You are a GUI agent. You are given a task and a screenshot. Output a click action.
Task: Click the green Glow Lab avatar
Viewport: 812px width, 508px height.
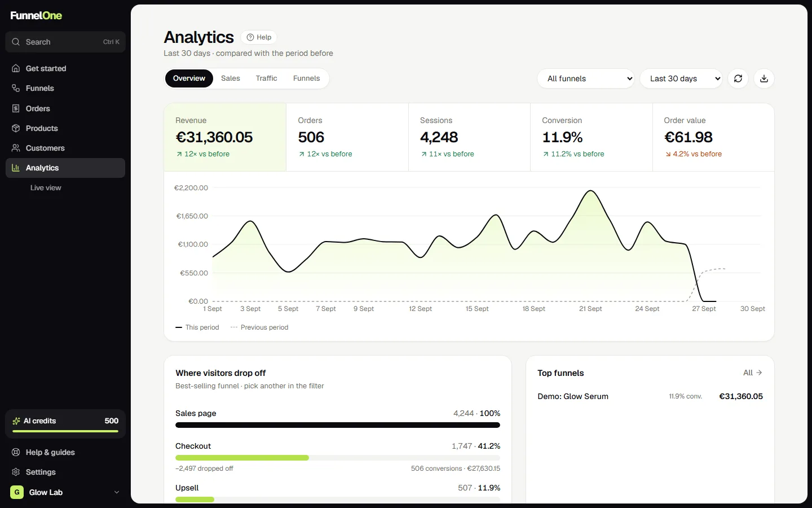pyautogui.click(x=17, y=492)
